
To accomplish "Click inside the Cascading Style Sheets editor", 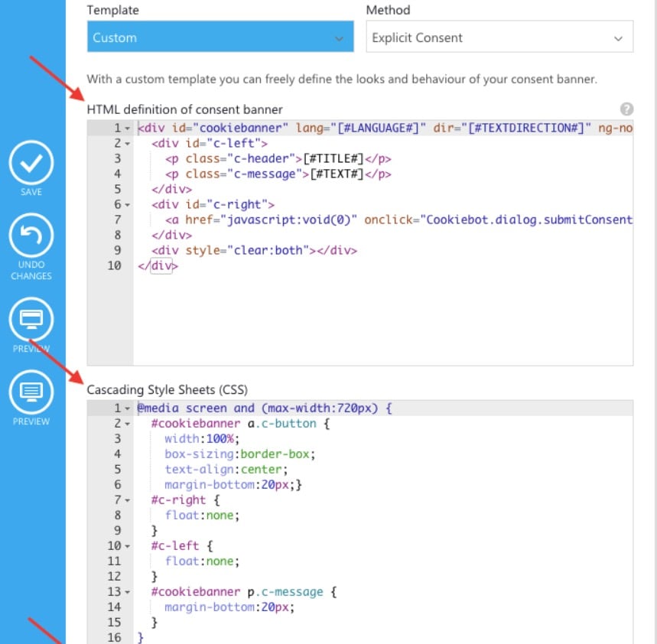I will [344, 497].
